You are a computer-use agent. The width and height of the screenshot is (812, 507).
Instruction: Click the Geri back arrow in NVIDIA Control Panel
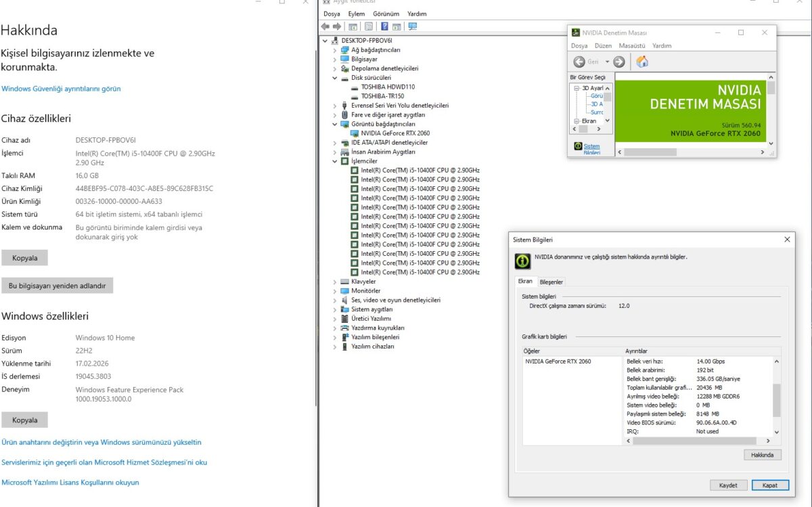click(x=579, y=62)
